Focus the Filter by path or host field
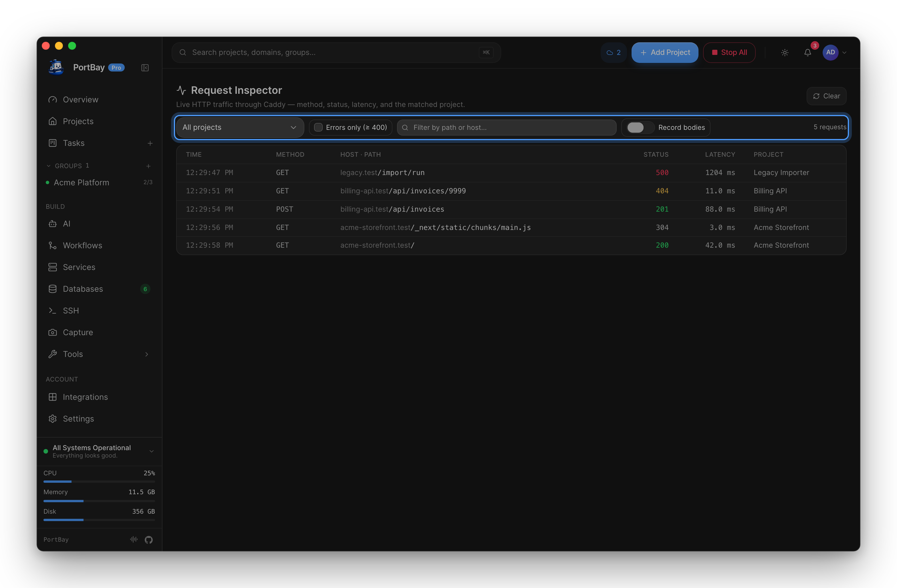The width and height of the screenshot is (897, 588). (506, 127)
